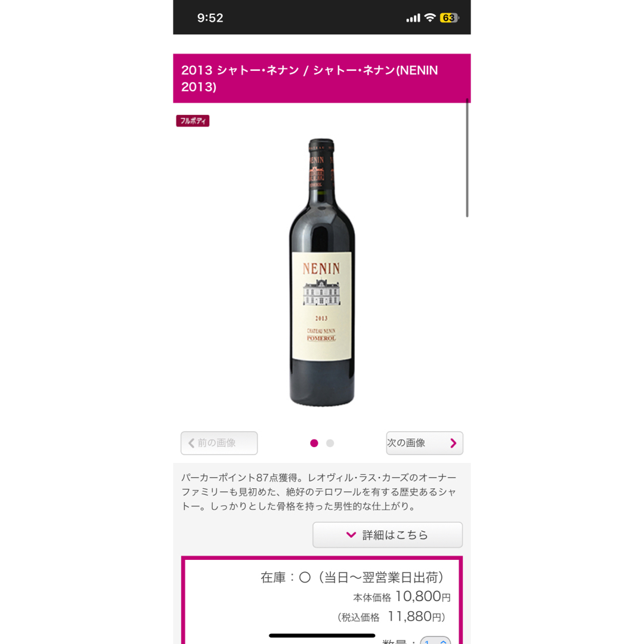Screen dimensions: 644x644
Task: Tap the battery indicator in status bar
Action: pyautogui.click(x=449, y=18)
